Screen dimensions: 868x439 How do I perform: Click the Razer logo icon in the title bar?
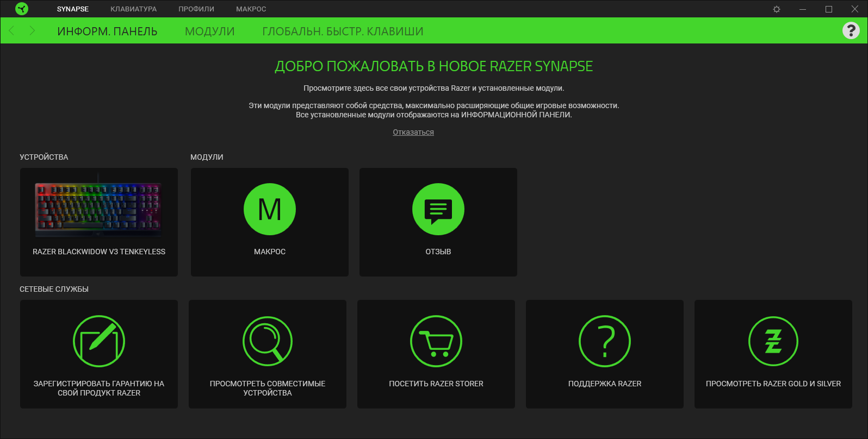coord(22,9)
